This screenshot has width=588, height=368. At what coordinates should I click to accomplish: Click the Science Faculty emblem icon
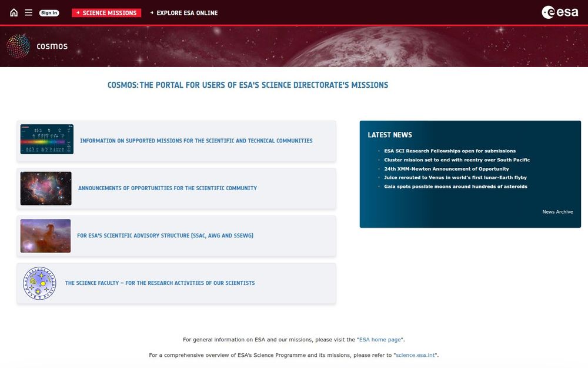(39, 283)
